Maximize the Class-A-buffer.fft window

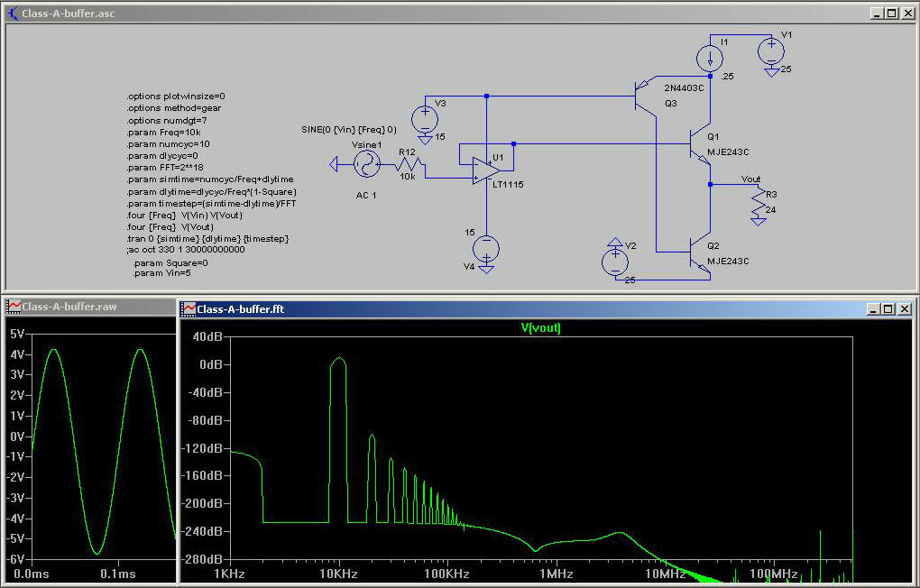pyautogui.click(x=888, y=308)
